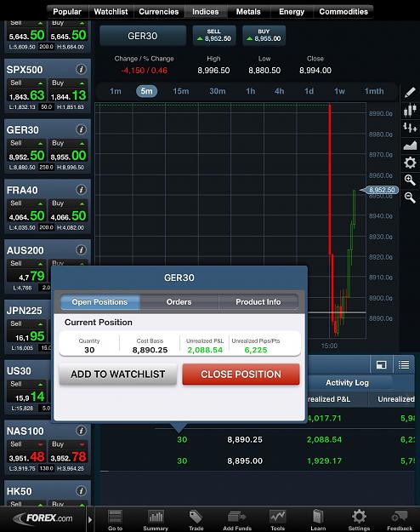Select the 5m timeframe
The width and height of the screenshot is (420, 532).
pos(146,91)
